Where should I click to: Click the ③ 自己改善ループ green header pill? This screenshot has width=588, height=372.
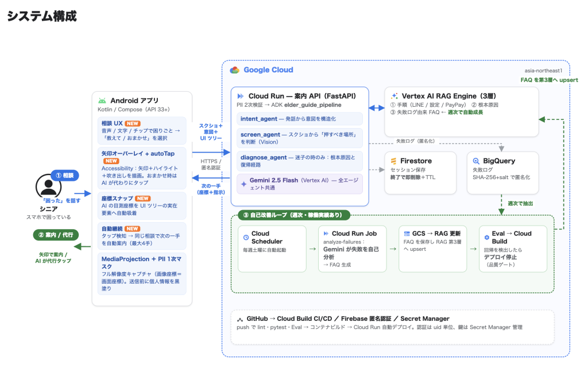(295, 215)
